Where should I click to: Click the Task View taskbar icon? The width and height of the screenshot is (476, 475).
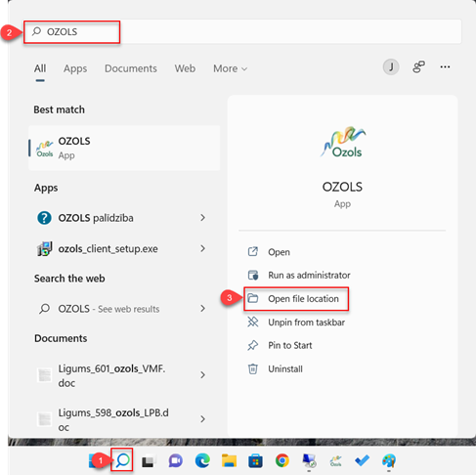[x=149, y=461]
